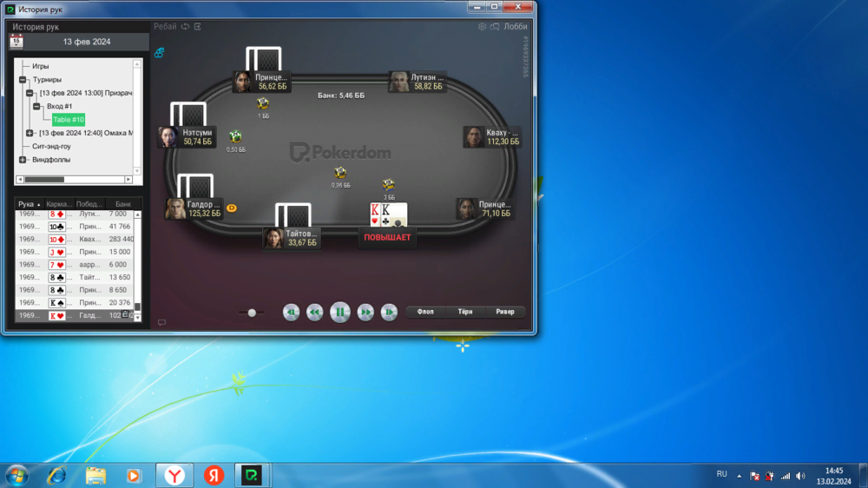Adjust the replay speed slider

point(252,313)
